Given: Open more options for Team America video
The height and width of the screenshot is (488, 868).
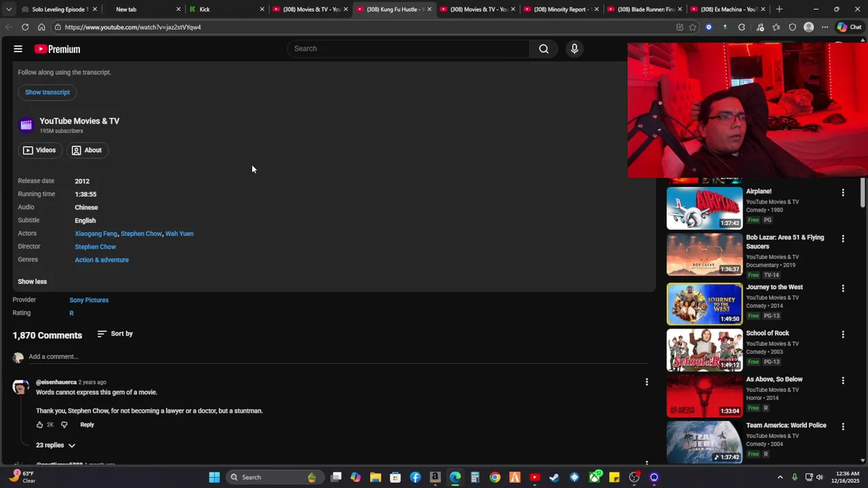Looking at the screenshot, I should 843,426.
